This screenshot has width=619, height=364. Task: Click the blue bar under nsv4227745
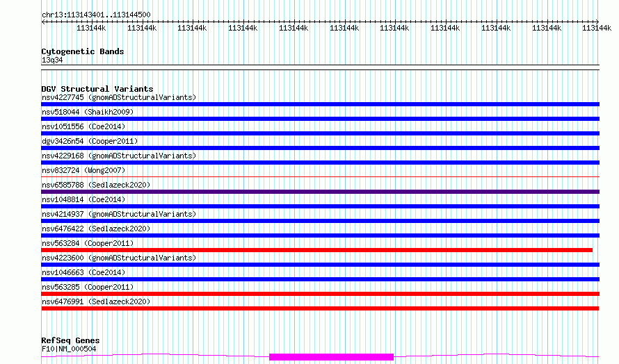(320, 104)
